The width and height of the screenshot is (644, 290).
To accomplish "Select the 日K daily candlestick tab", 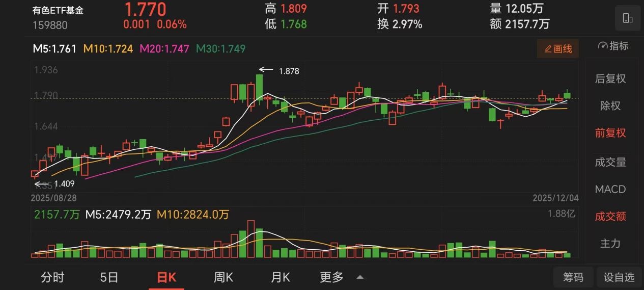I will pos(166,277).
